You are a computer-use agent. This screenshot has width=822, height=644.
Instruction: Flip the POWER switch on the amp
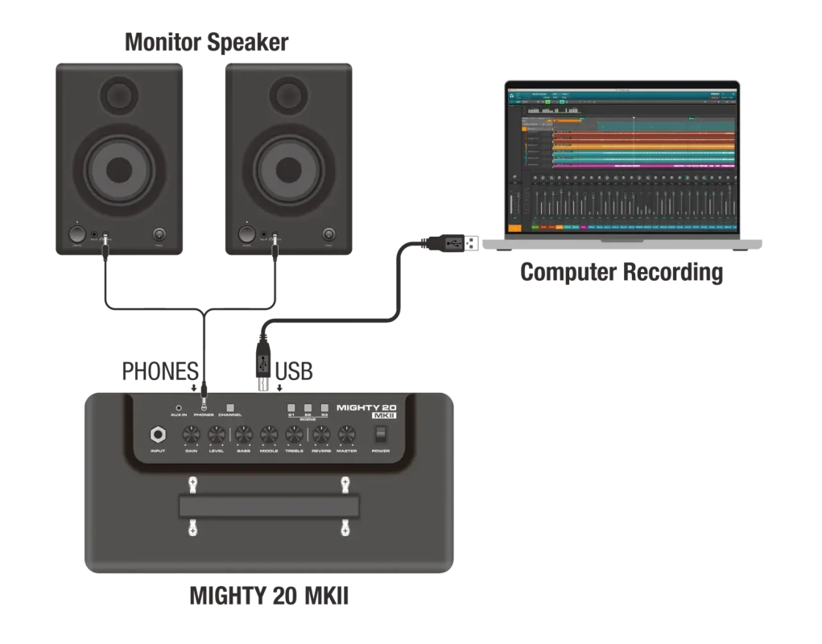pos(380,434)
